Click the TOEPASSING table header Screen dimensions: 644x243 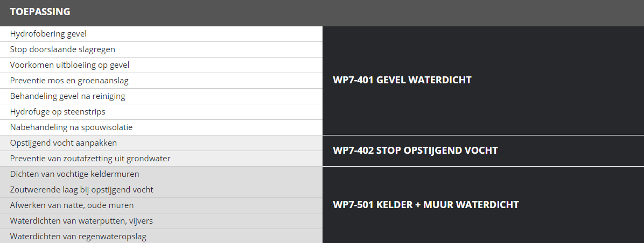40,12
